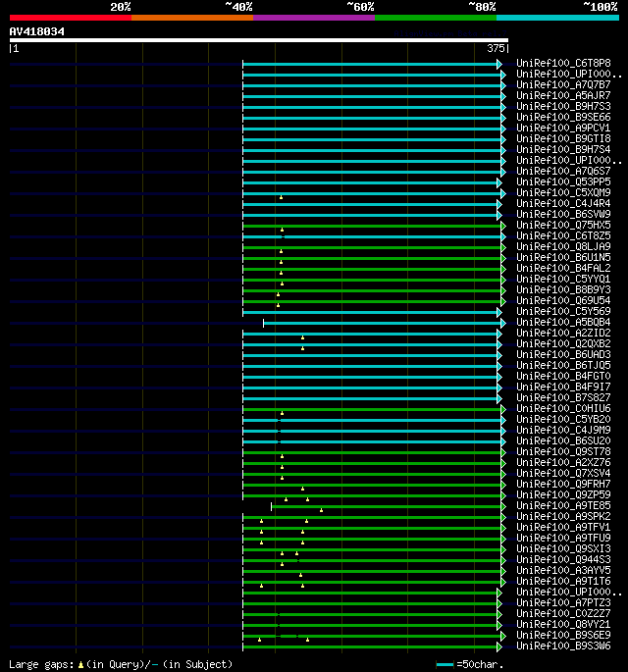Select hit label UniRef100_C5XQM9
Viewport: 628px width, 672px height.
click(x=563, y=192)
